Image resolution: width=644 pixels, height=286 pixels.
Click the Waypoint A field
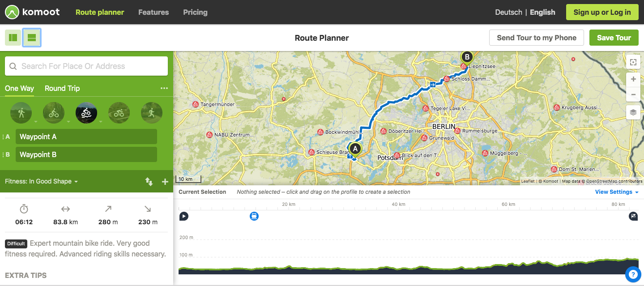pyautogui.click(x=86, y=137)
